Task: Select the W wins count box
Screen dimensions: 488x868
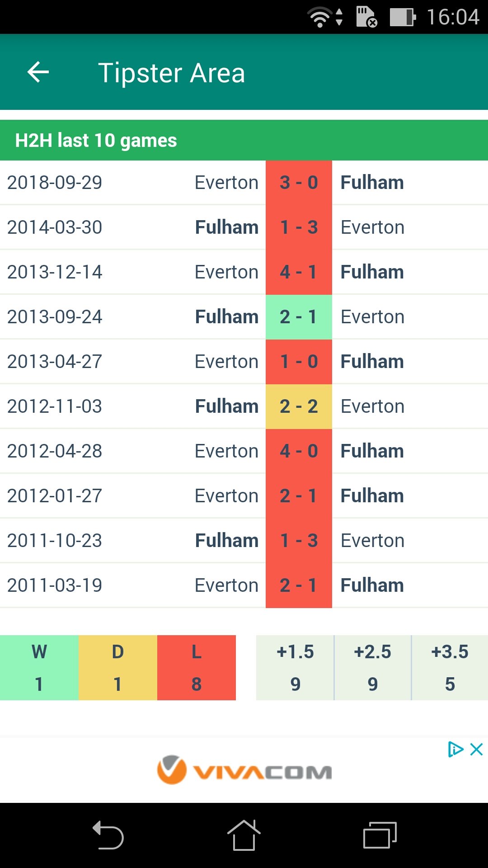Action: 39,668
